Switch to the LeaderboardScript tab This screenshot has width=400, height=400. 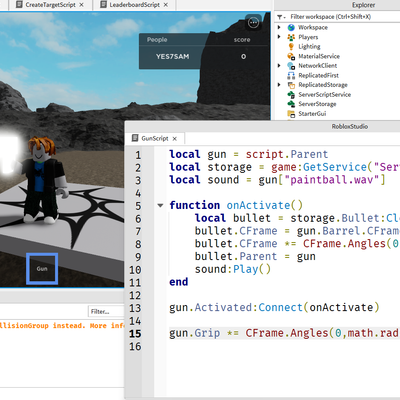click(134, 5)
